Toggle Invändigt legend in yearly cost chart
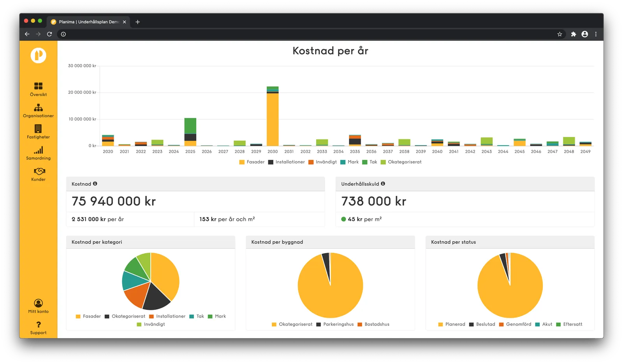The height and width of the screenshot is (364, 623). click(322, 162)
